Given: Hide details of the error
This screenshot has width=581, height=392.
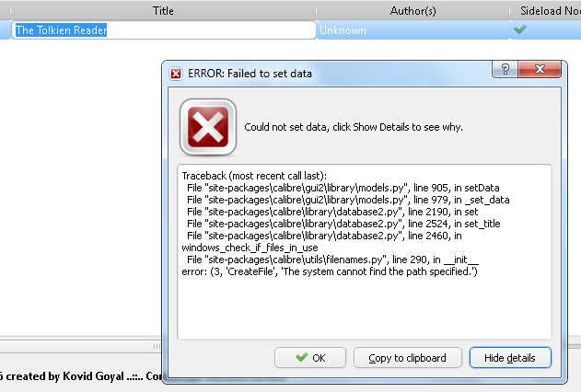Looking at the screenshot, I should pyautogui.click(x=509, y=358).
